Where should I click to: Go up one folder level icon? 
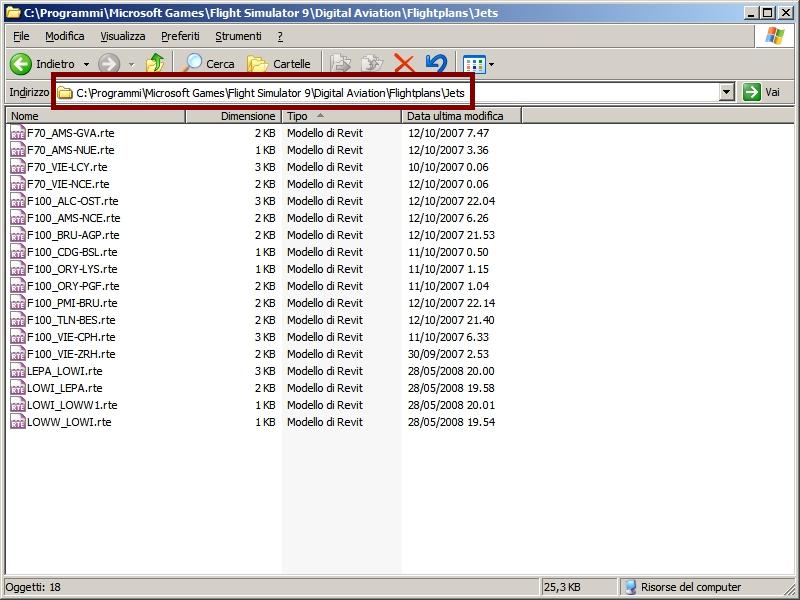pyautogui.click(x=155, y=64)
